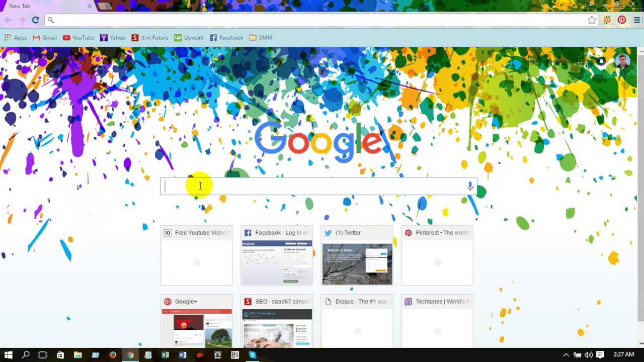644x362 pixels.
Task: Open Firefox from the taskbar
Action: coord(113,355)
